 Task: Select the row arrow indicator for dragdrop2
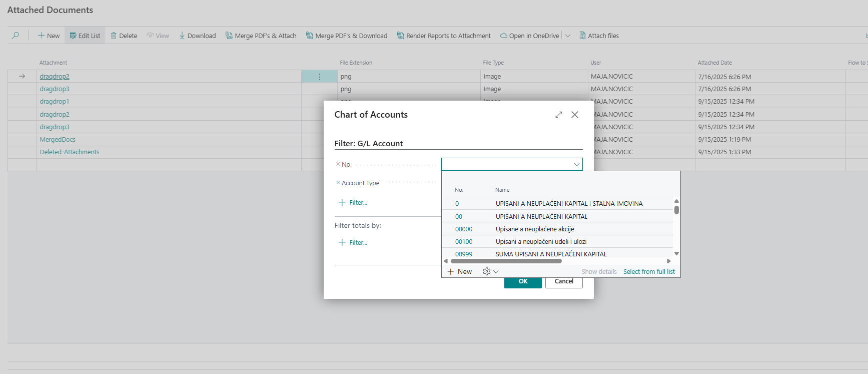[22, 77]
